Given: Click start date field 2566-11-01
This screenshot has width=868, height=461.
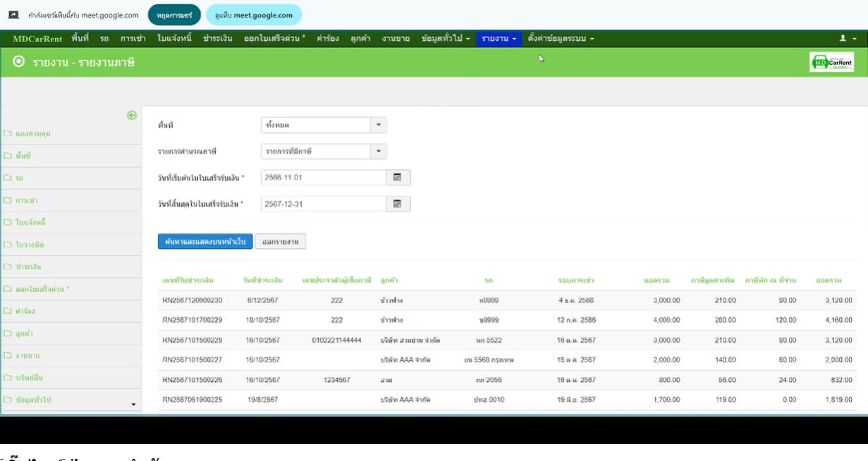Looking at the screenshot, I should coord(324,178).
